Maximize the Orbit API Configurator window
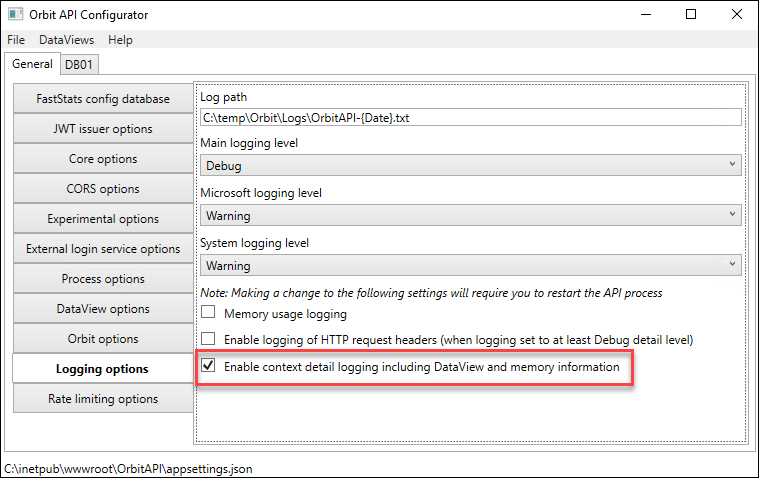759x478 pixels. pos(691,15)
